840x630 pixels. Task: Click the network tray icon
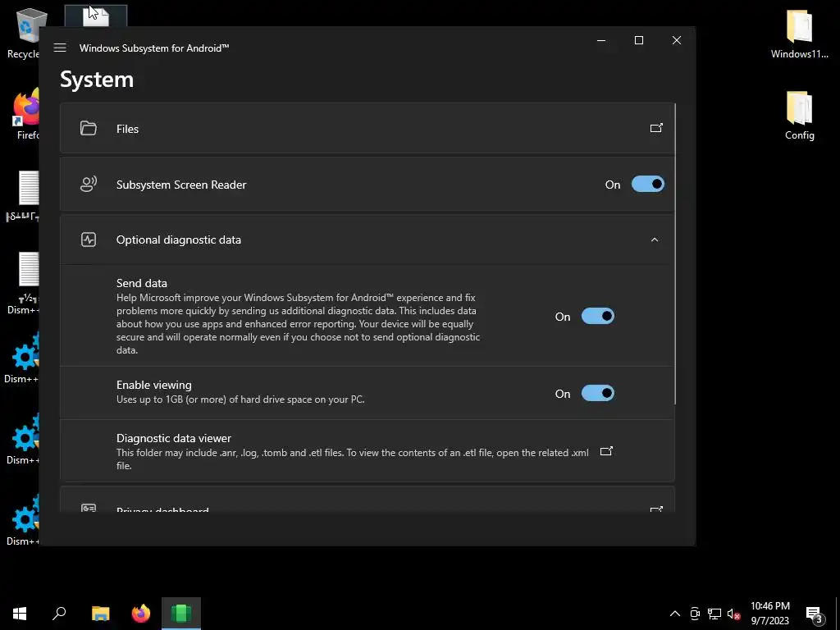coord(714,614)
